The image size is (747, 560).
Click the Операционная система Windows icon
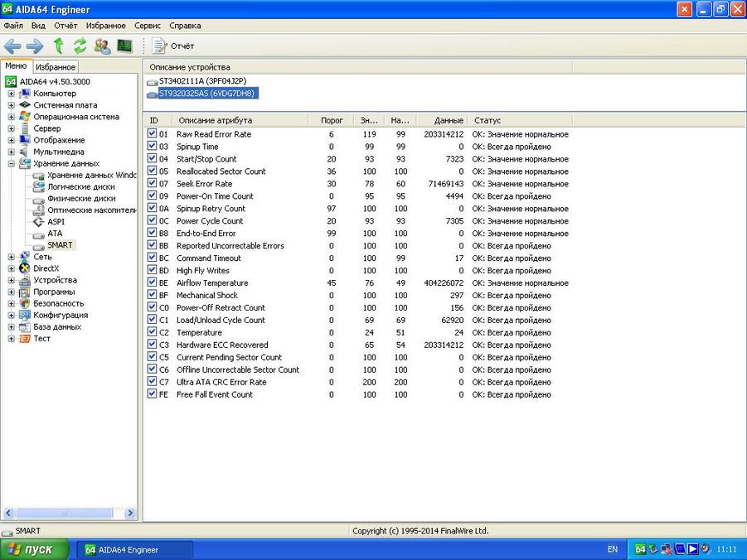[25, 117]
